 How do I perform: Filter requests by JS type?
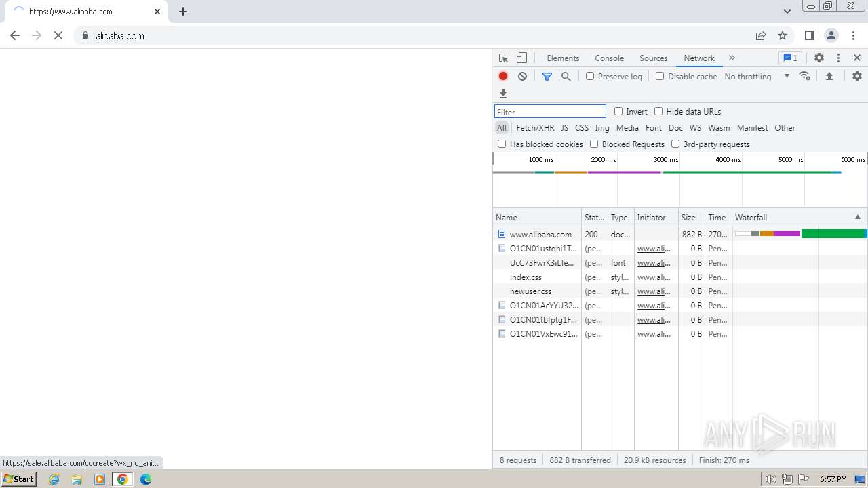click(564, 128)
